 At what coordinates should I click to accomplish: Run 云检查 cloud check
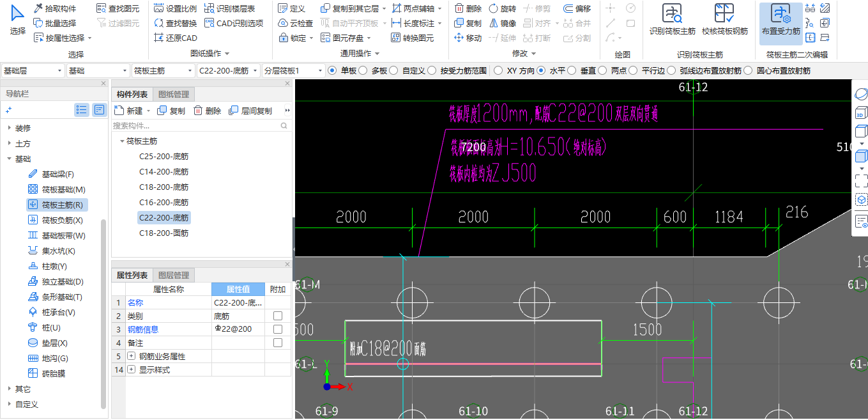point(296,23)
